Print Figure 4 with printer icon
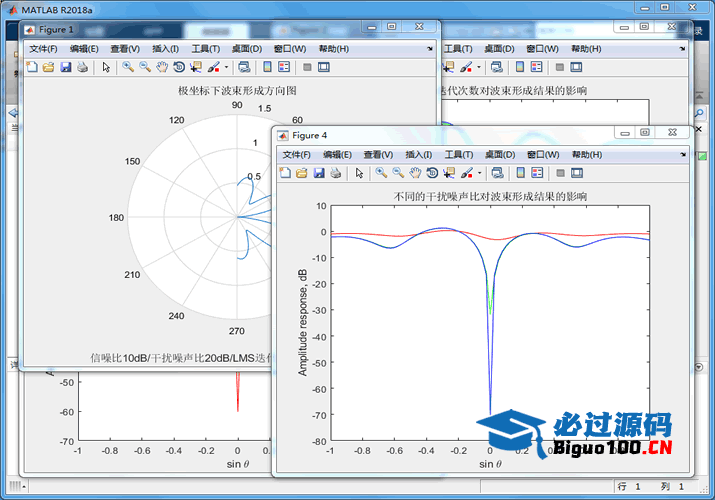This screenshot has height=500, width=715. tap(336, 173)
